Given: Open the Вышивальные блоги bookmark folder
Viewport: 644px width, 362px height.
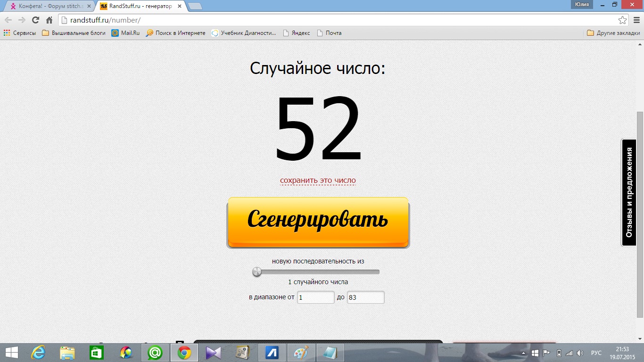Looking at the screenshot, I should (74, 33).
